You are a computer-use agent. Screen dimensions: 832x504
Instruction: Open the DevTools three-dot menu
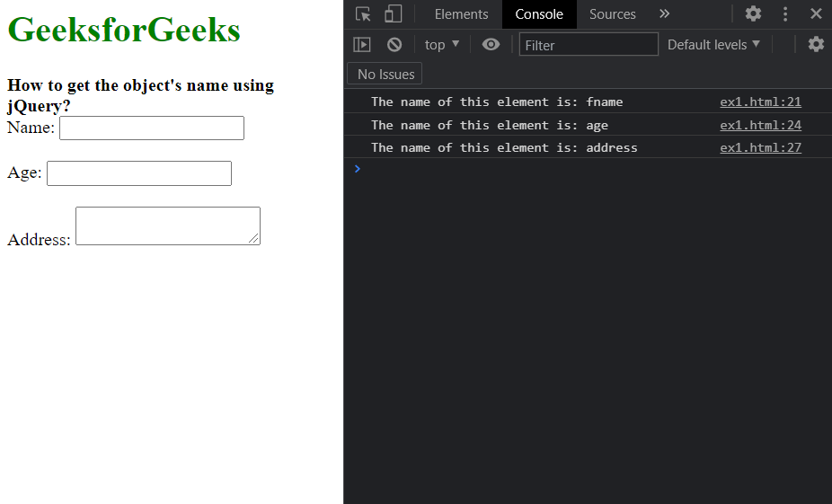(785, 13)
